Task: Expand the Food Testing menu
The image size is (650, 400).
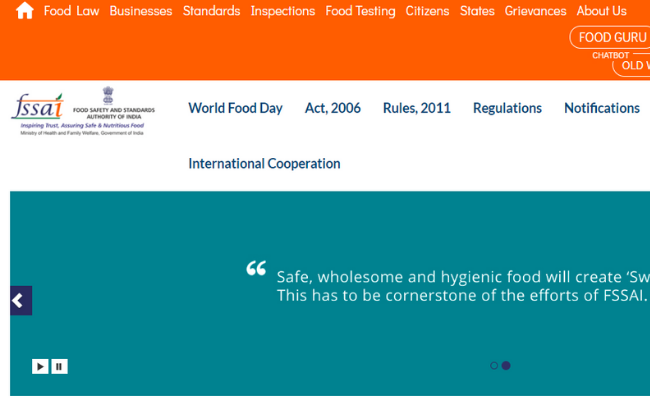Action: click(x=360, y=11)
